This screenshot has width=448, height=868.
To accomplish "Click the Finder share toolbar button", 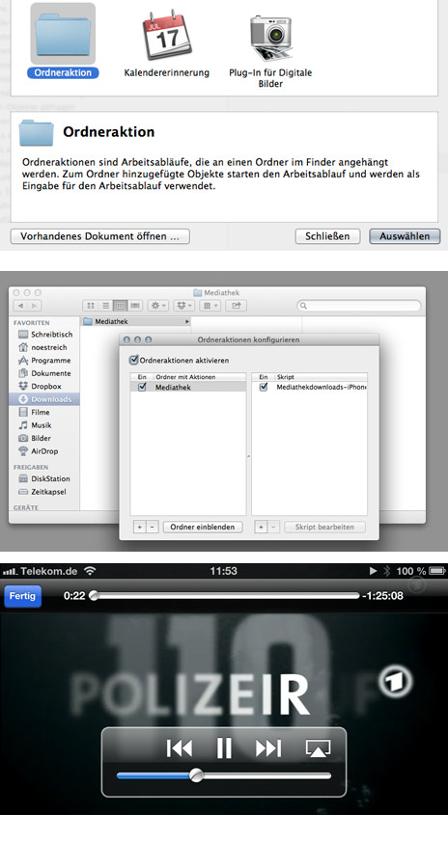I will pos(237,306).
